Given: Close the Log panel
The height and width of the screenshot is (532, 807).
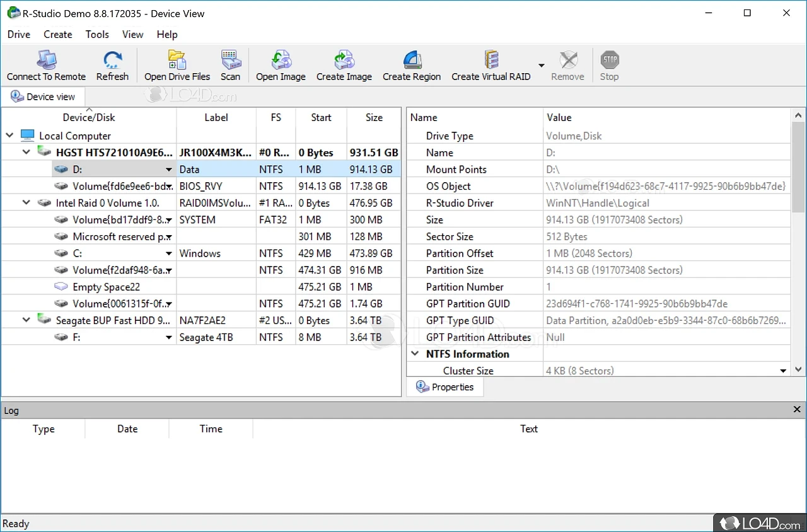Looking at the screenshot, I should pyautogui.click(x=797, y=410).
